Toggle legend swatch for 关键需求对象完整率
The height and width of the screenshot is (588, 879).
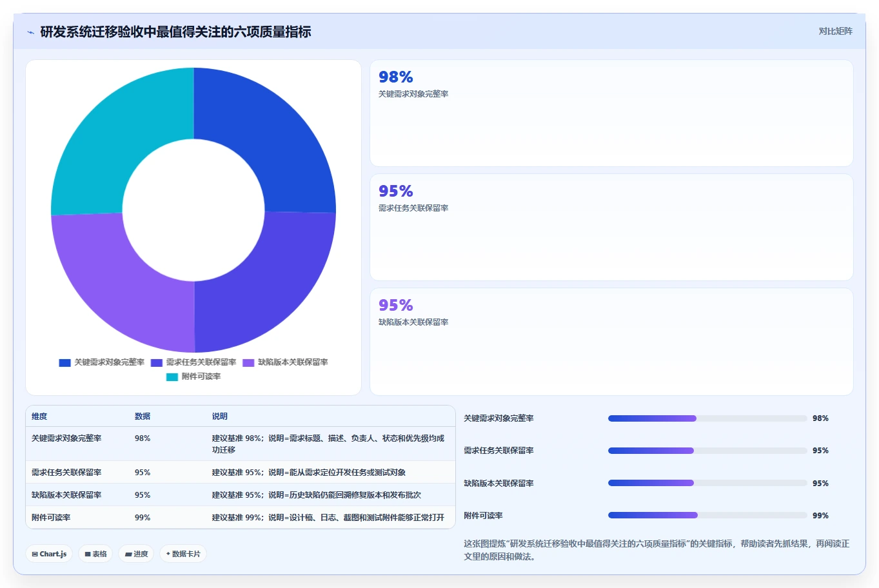coord(64,363)
